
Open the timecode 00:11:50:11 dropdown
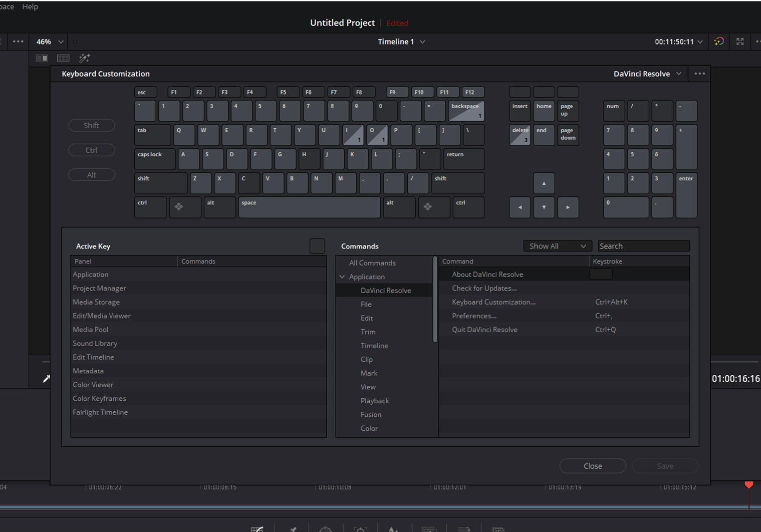pos(679,42)
